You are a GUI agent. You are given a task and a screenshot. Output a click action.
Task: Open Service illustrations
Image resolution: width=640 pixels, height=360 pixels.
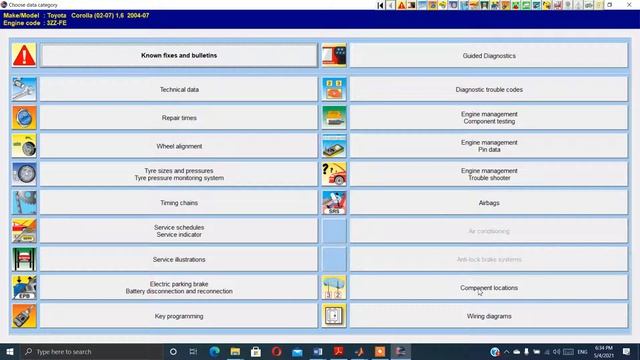click(179, 259)
